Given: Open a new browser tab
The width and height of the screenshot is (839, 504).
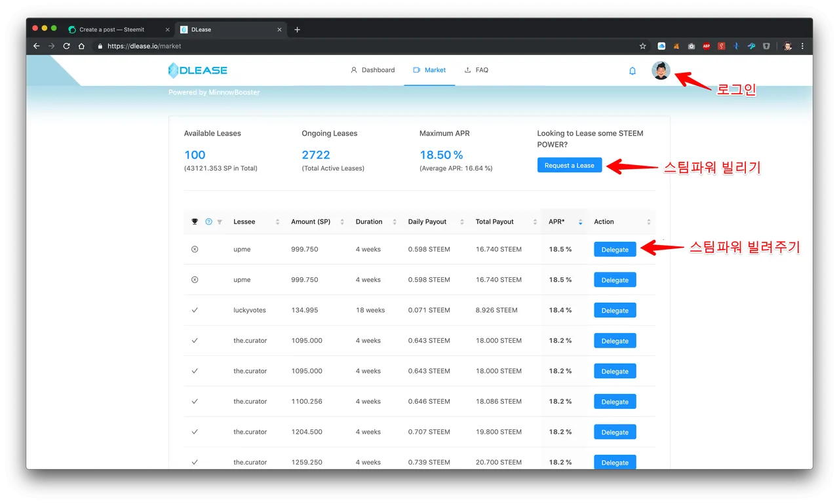Looking at the screenshot, I should click(x=297, y=29).
